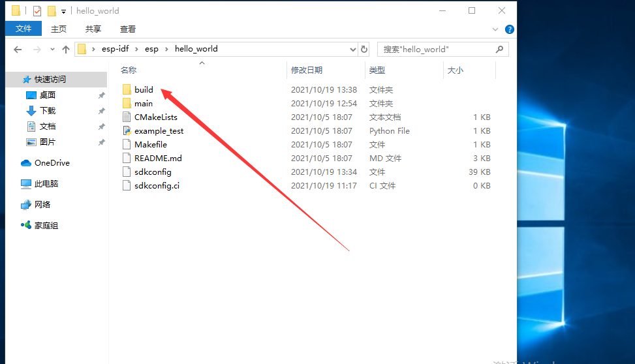Screen dimensions: 635x364
Task: Open the Explorer help icon
Action: pyautogui.click(x=510, y=29)
